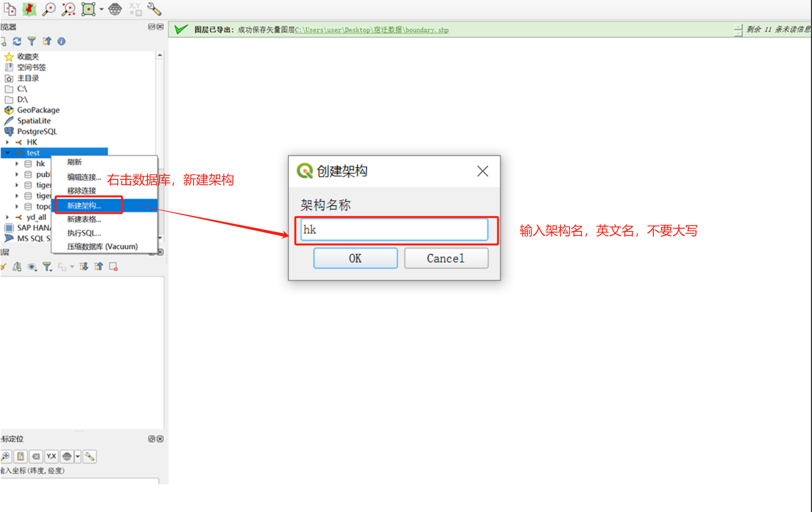Expand the yd_all connection node

click(x=7, y=217)
